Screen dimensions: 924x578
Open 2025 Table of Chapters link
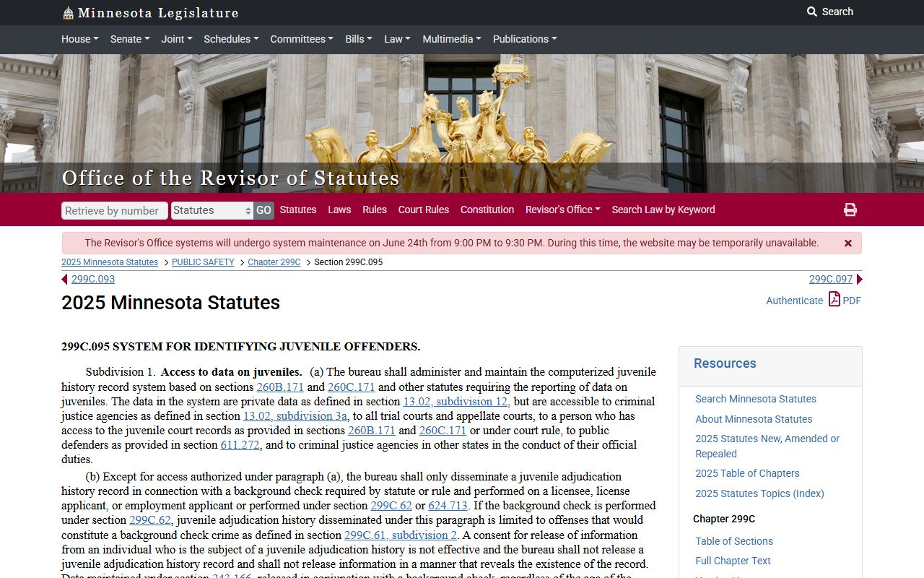[747, 473]
